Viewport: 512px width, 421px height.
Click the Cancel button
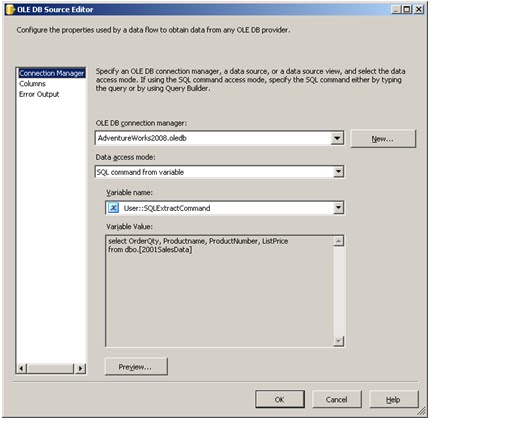click(337, 399)
